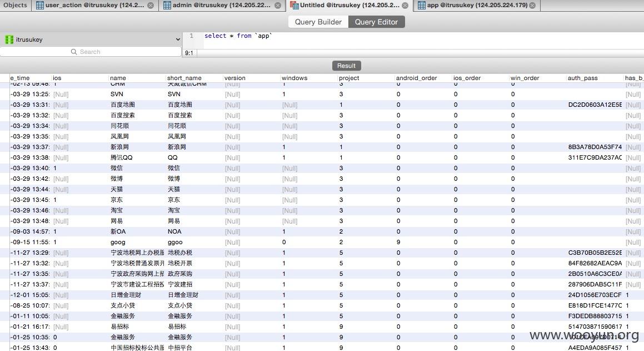Click the itrusukey database icon

[9, 39]
